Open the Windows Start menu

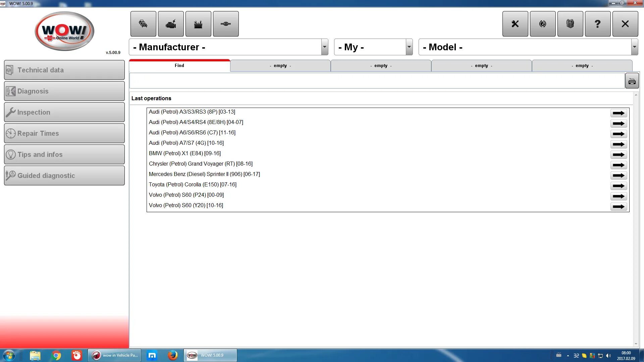tap(9, 355)
